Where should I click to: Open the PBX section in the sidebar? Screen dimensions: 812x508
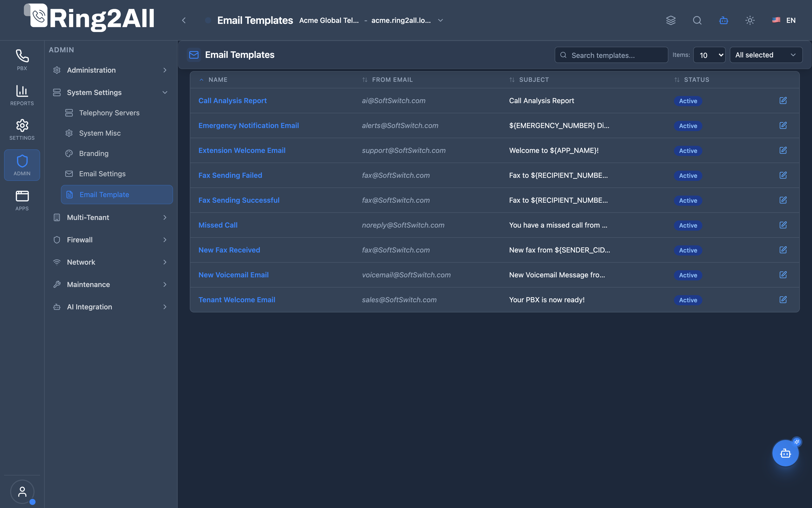(x=22, y=60)
